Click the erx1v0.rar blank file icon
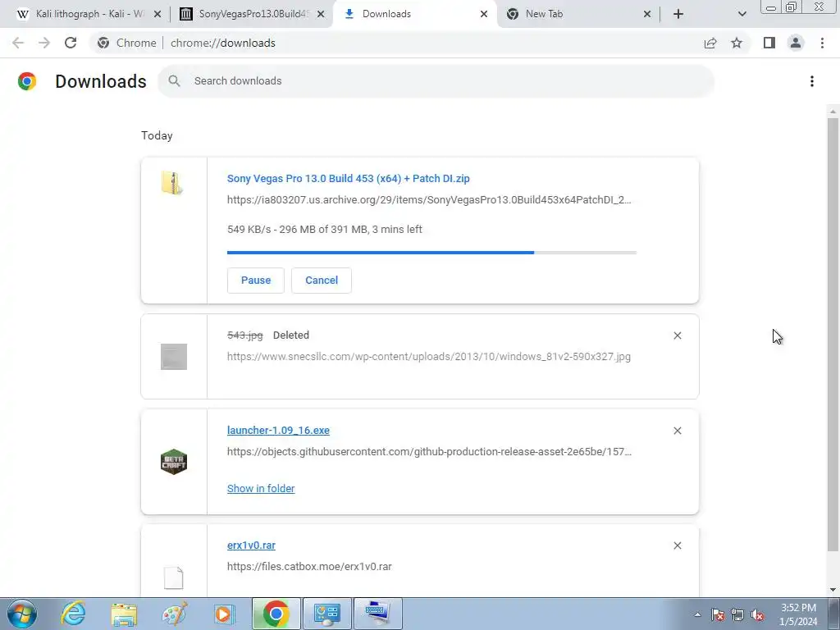The height and width of the screenshot is (630, 840). (x=174, y=578)
